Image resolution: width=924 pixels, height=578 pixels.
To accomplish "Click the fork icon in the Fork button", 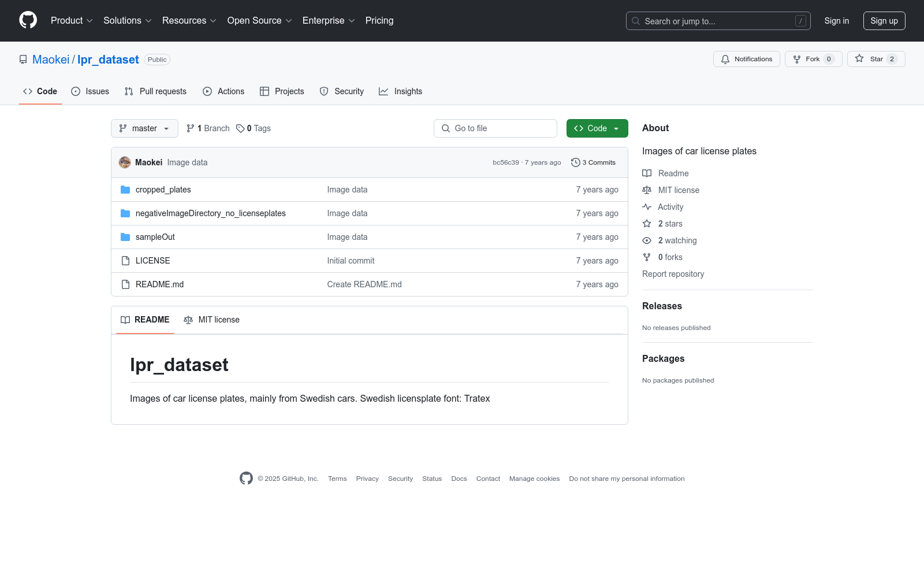I will pos(797,59).
